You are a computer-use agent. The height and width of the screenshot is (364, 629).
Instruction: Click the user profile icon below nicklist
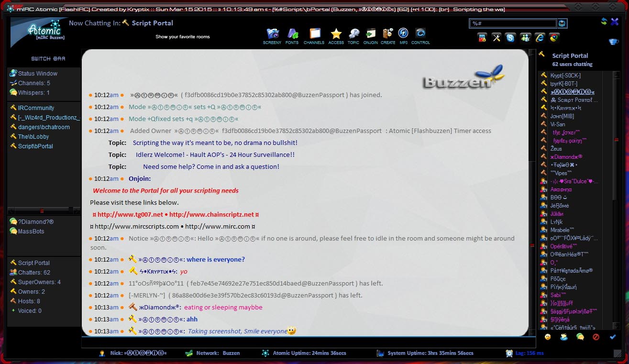[x=564, y=337]
